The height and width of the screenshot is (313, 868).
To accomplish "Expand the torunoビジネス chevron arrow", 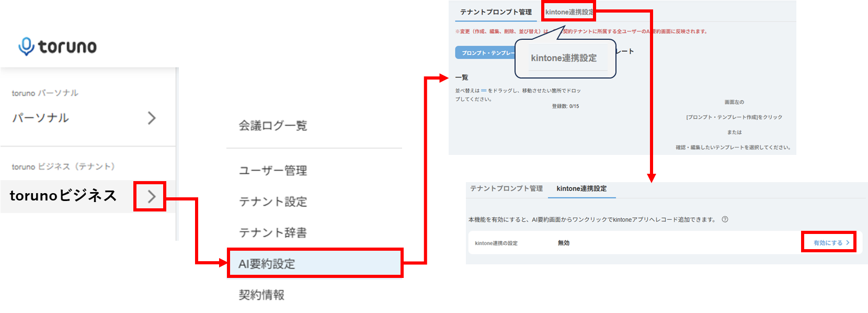I will 152,196.
